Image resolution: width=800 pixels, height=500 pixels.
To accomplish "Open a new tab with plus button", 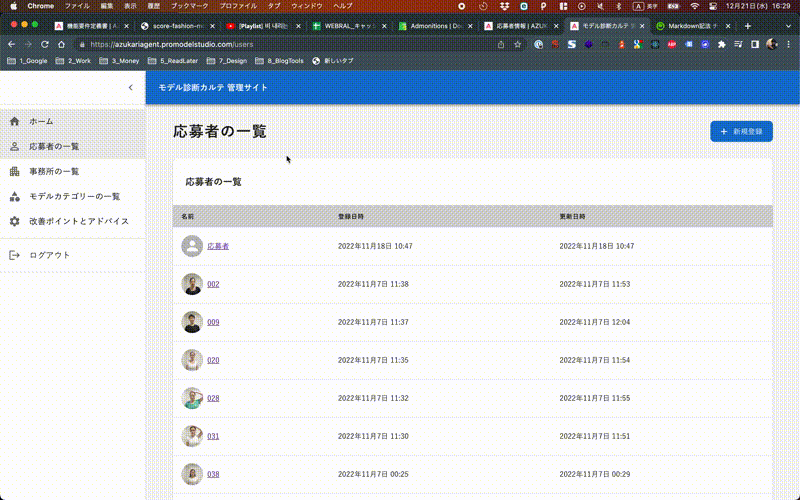I will tap(747, 26).
